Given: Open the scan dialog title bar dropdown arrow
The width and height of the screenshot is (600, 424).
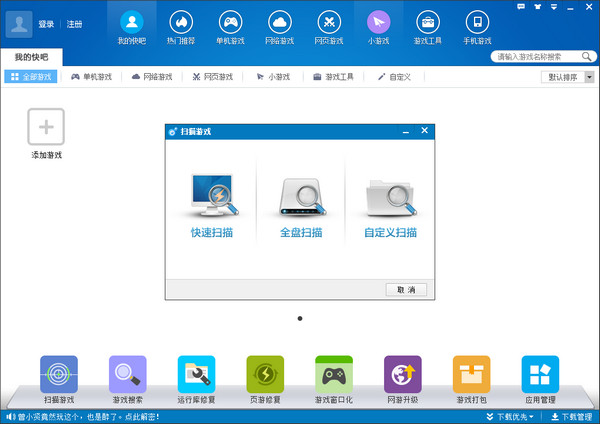Looking at the screenshot, I should [x=405, y=131].
